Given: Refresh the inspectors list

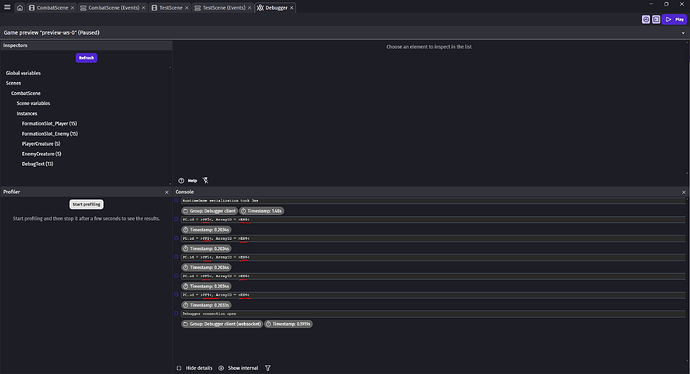Looking at the screenshot, I should click(x=86, y=58).
